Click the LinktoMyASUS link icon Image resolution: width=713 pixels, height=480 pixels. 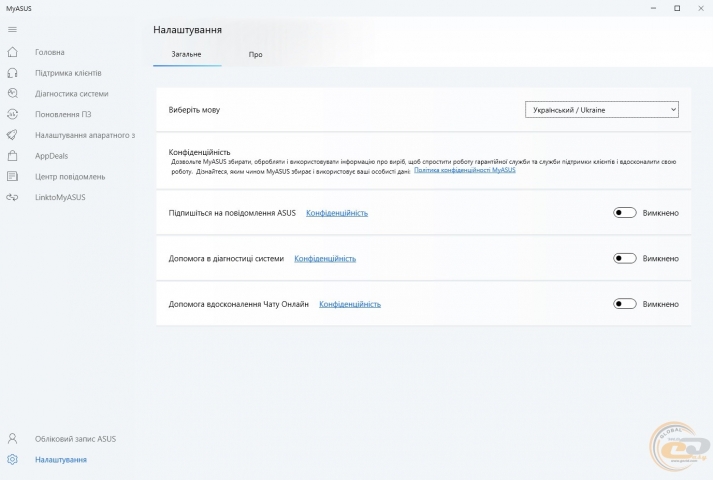(12, 197)
